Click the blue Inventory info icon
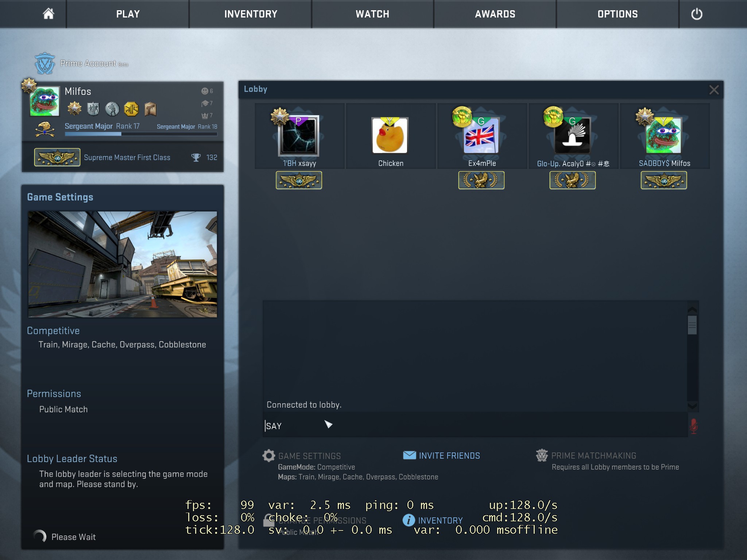Viewport: 747px width, 560px height. [x=409, y=520]
